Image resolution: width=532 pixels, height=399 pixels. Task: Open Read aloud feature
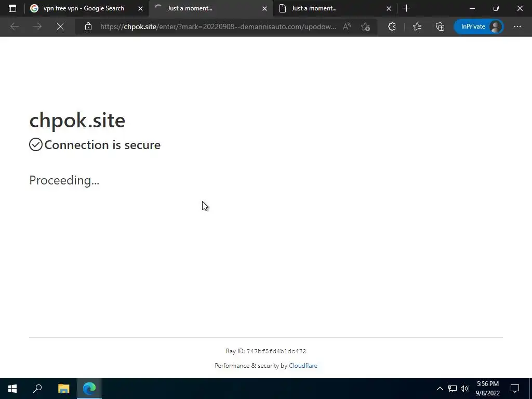tap(347, 26)
